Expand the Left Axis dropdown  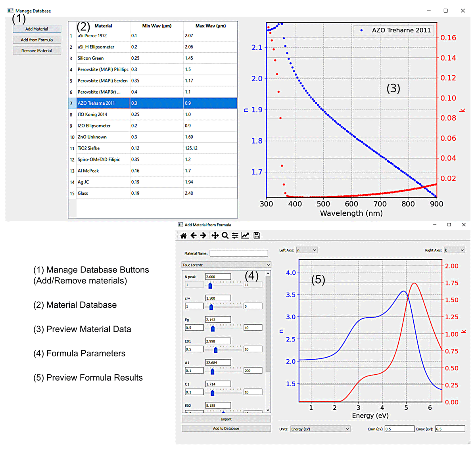307,250
